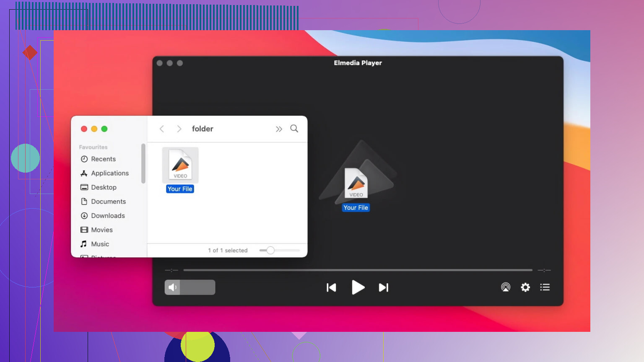The height and width of the screenshot is (362, 644).
Task: Click the 'folder' title in Finder
Action: [x=203, y=129]
